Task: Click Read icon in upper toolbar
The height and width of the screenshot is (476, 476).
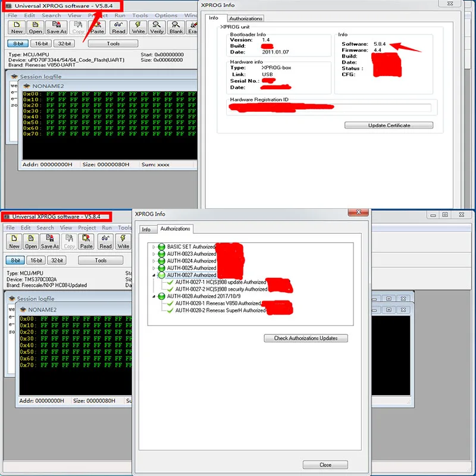Action: pos(118,27)
